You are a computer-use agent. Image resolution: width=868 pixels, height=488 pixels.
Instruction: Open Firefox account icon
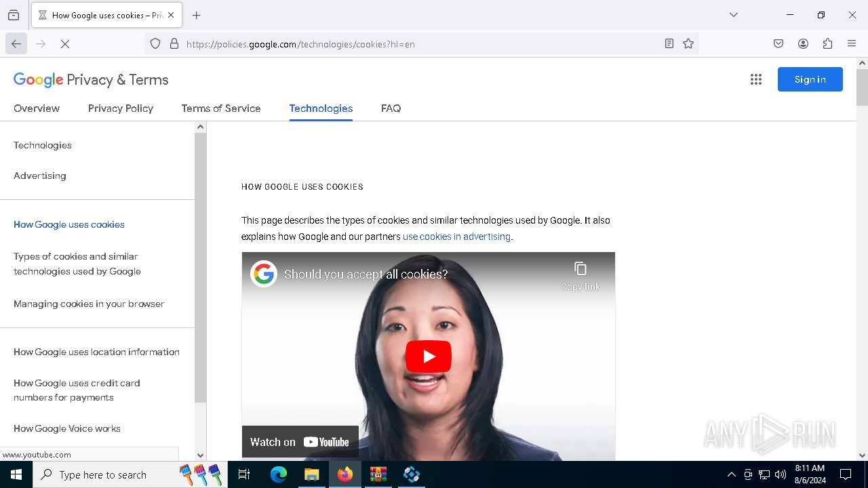pyautogui.click(x=803, y=44)
